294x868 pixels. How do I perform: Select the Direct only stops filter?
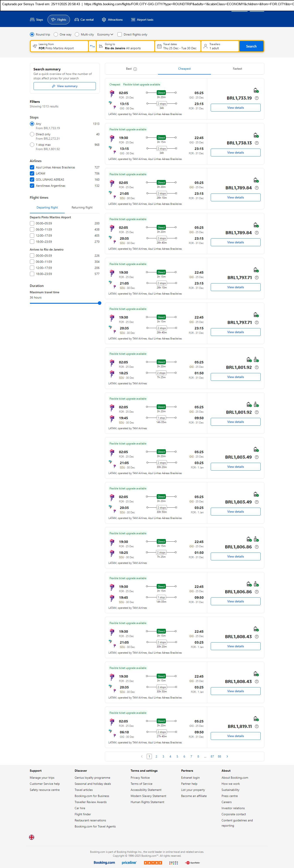tap(32, 134)
